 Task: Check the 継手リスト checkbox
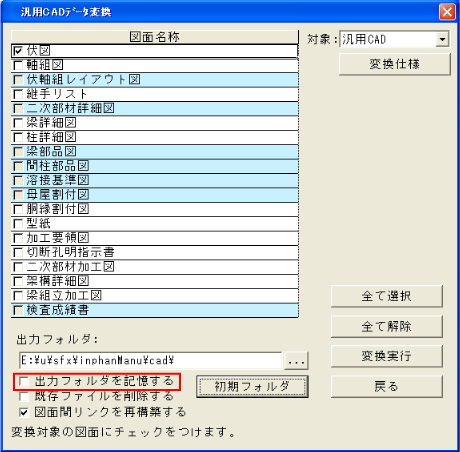[x=18, y=94]
